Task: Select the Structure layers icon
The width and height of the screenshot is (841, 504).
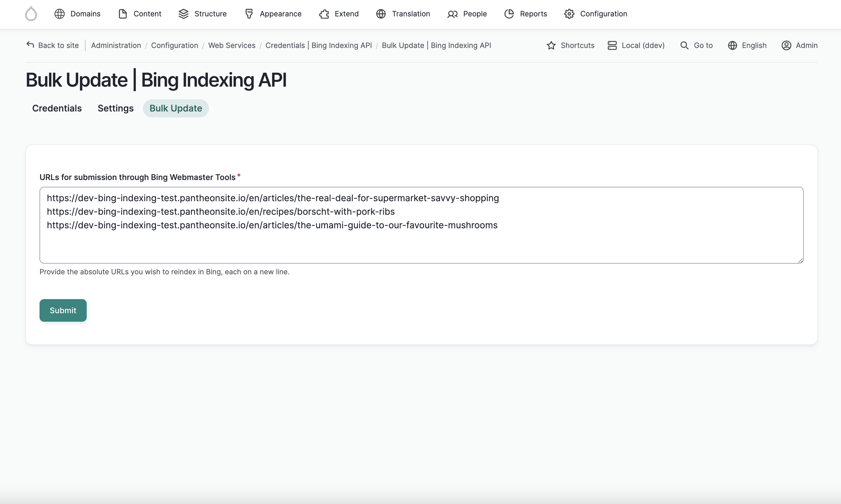Action: tap(184, 14)
